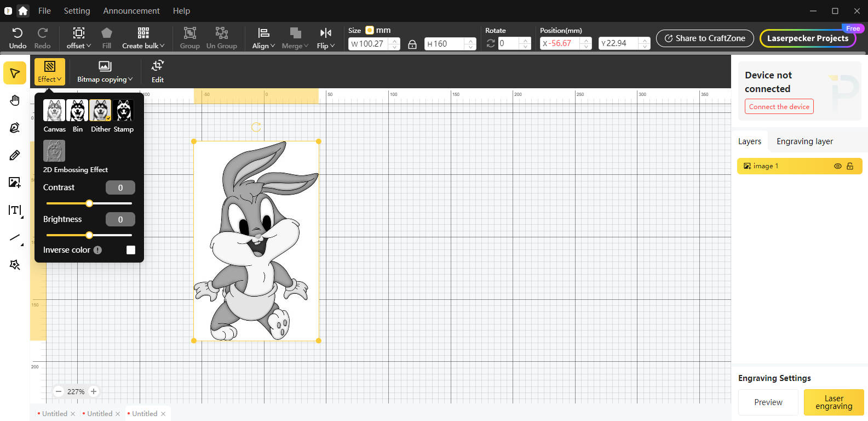Open the Home icon in title bar
868x421 pixels.
click(23, 10)
